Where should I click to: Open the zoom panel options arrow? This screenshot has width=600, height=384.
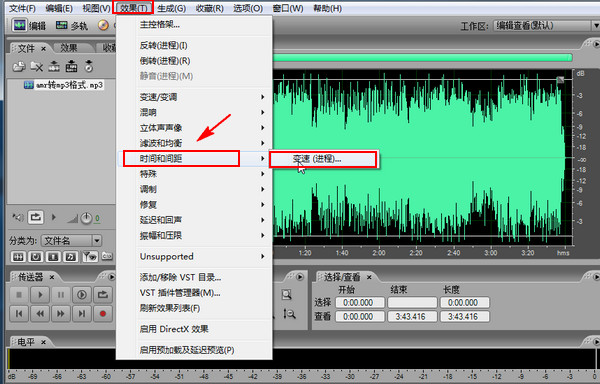pyautogui.click(x=300, y=277)
